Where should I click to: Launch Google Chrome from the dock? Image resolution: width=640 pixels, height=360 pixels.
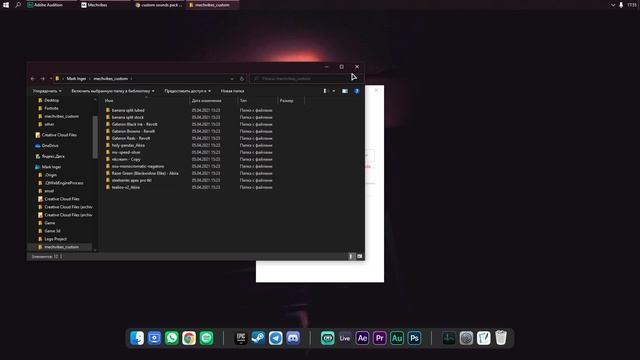[189, 338]
